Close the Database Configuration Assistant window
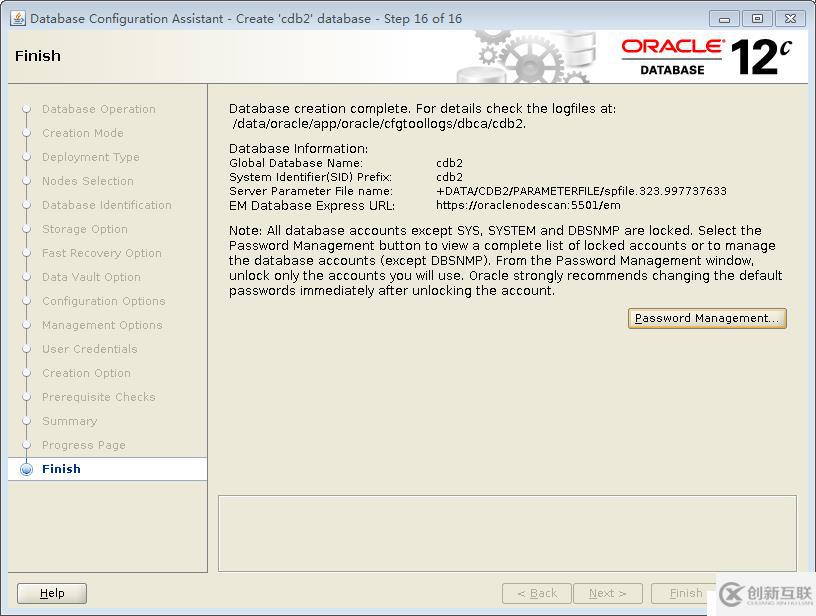This screenshot has height=616, width=816. [790, 19]
